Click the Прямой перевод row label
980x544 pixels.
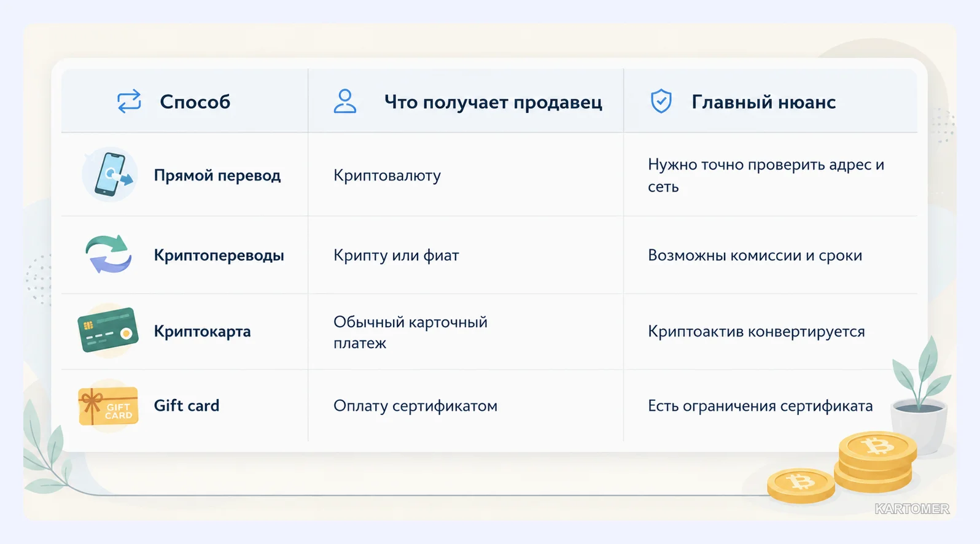click(x=217, y=176)
